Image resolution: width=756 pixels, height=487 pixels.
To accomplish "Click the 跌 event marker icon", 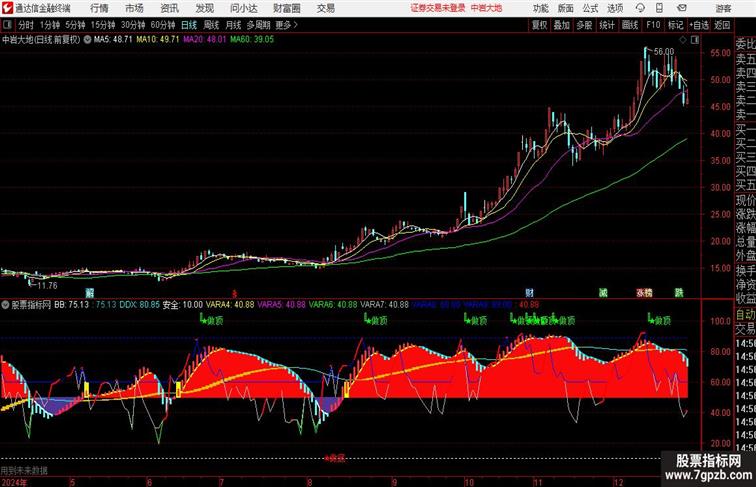I will point(679,292).
